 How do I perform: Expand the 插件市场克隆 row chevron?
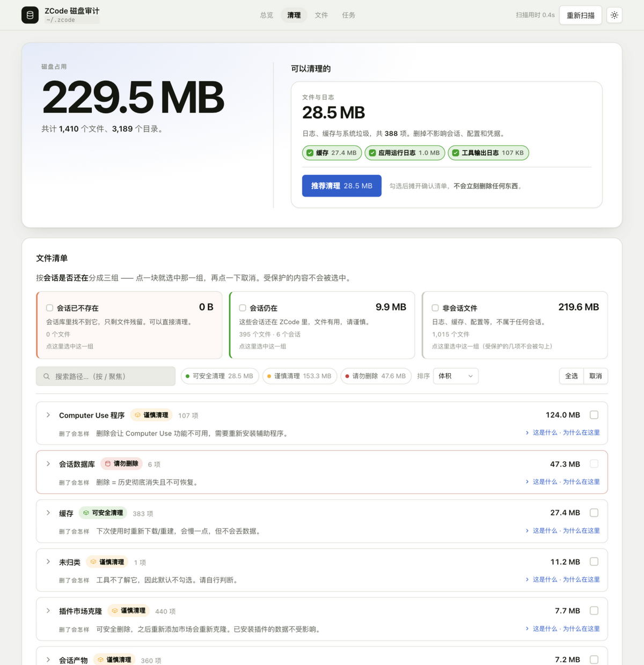48,611
